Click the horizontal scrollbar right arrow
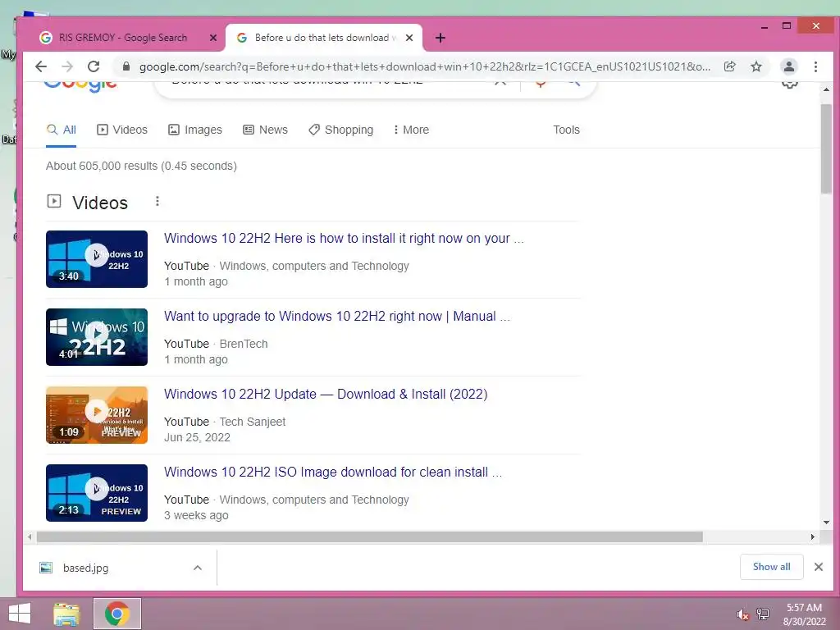Screen dimensions: 840x630 (812, 536)
